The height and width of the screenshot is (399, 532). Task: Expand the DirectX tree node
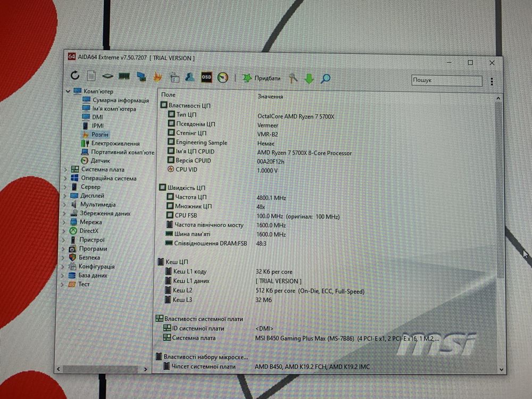[x=63, y=231]
